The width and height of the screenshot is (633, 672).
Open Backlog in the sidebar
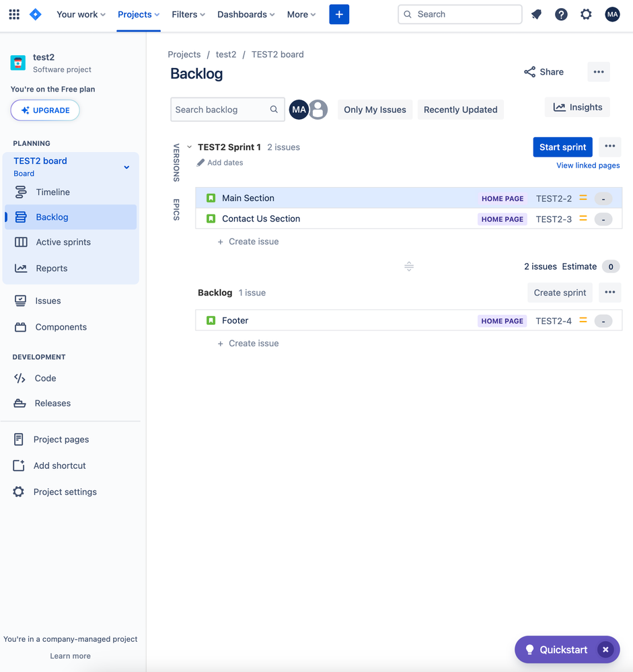71,217
